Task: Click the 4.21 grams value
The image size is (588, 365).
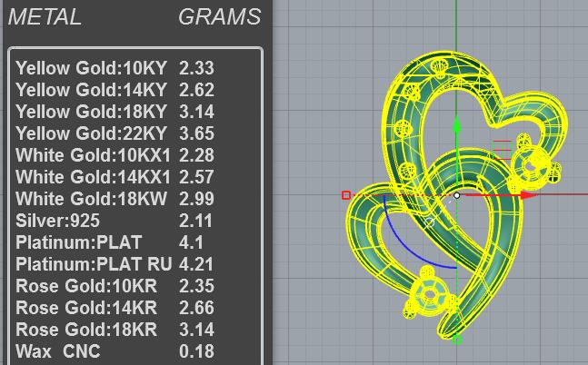Action: coord(196,264)
